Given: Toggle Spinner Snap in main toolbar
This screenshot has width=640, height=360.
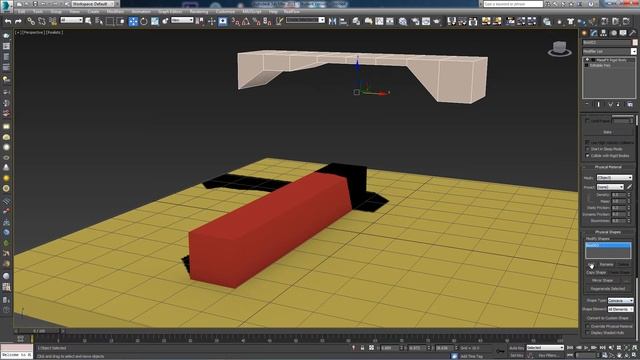Looking at the screenshot, I should click(267, 21).
